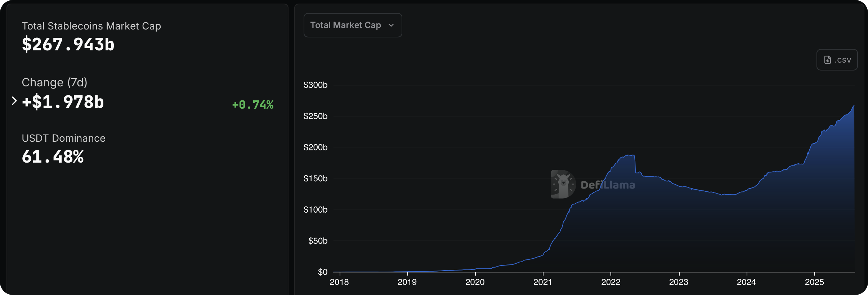
Task: Click the 2018 tick on the x-axis
Action: (x=339, y=282)
